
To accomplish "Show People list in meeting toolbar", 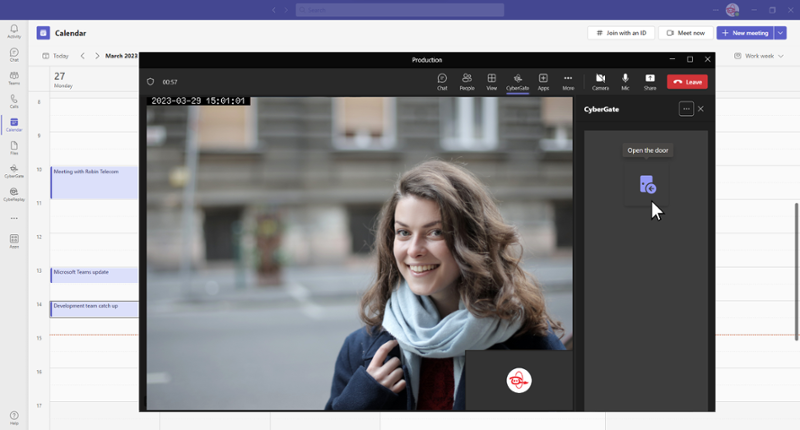I will click(466, 82).
